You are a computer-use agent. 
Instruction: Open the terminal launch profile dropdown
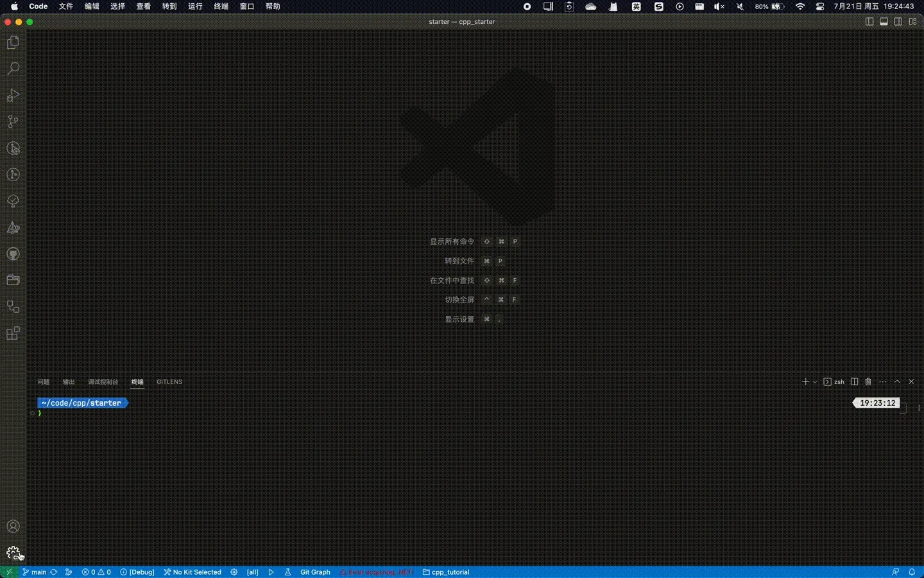815,381
